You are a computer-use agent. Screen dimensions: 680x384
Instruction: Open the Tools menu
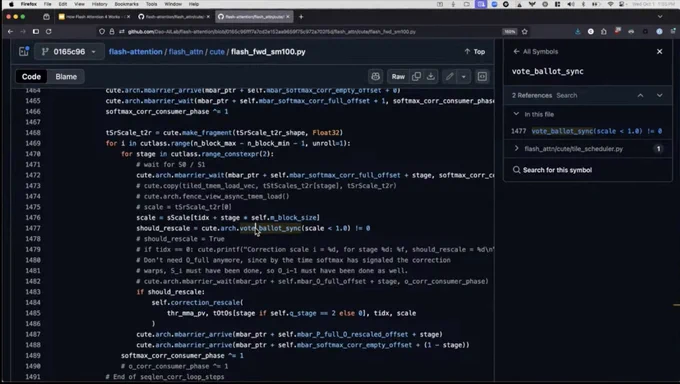point(151,4)
